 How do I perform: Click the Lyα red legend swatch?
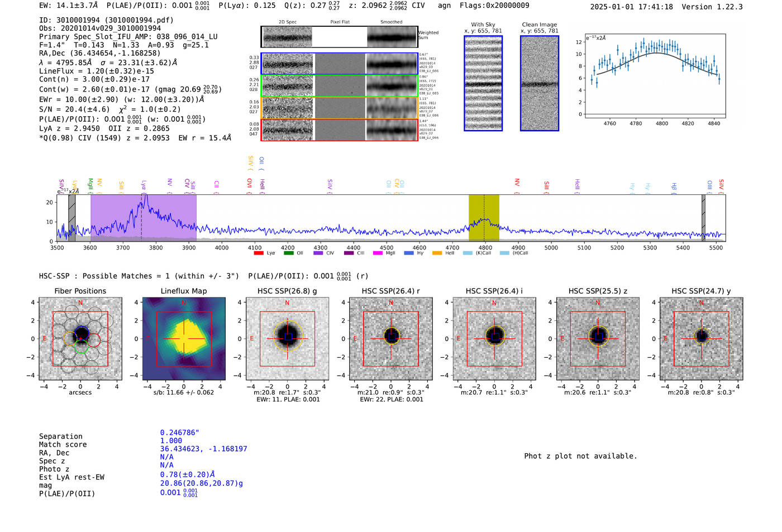pos(258,253)
